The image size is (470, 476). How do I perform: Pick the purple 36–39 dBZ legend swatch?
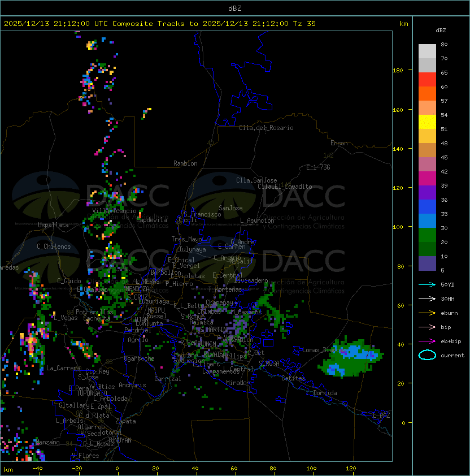click(427, 193)
